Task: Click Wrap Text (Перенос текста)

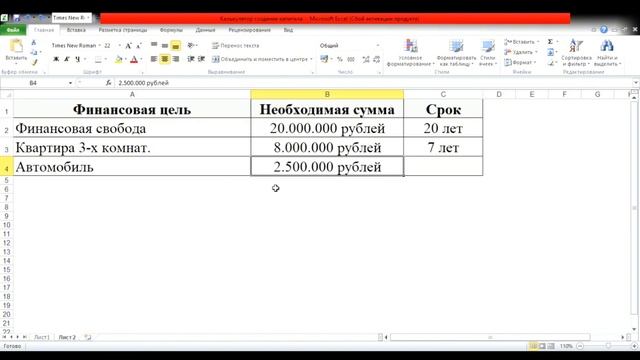Action: pos(236,46)
